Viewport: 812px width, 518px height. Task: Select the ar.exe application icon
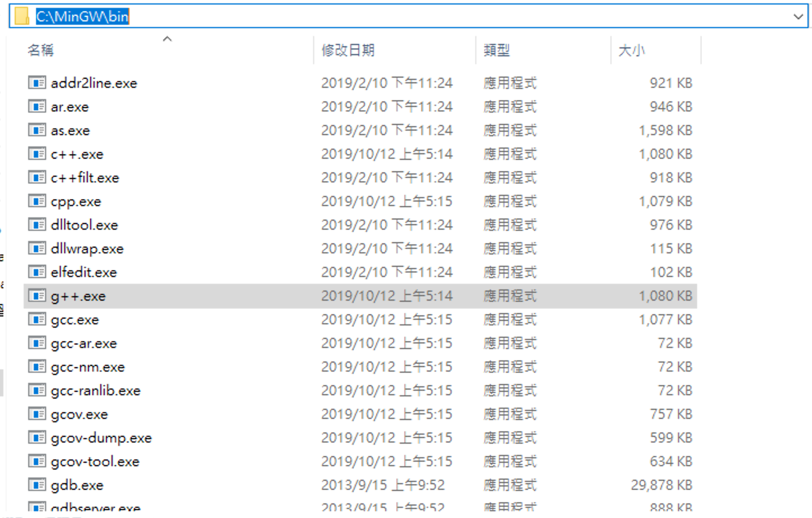pyautogui.click(x=37, y=106)
